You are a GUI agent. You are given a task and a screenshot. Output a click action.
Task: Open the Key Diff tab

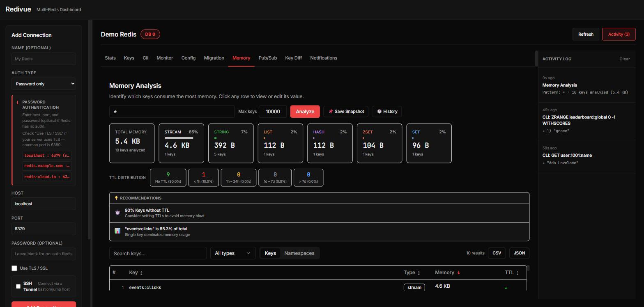[x=293, y=58]
